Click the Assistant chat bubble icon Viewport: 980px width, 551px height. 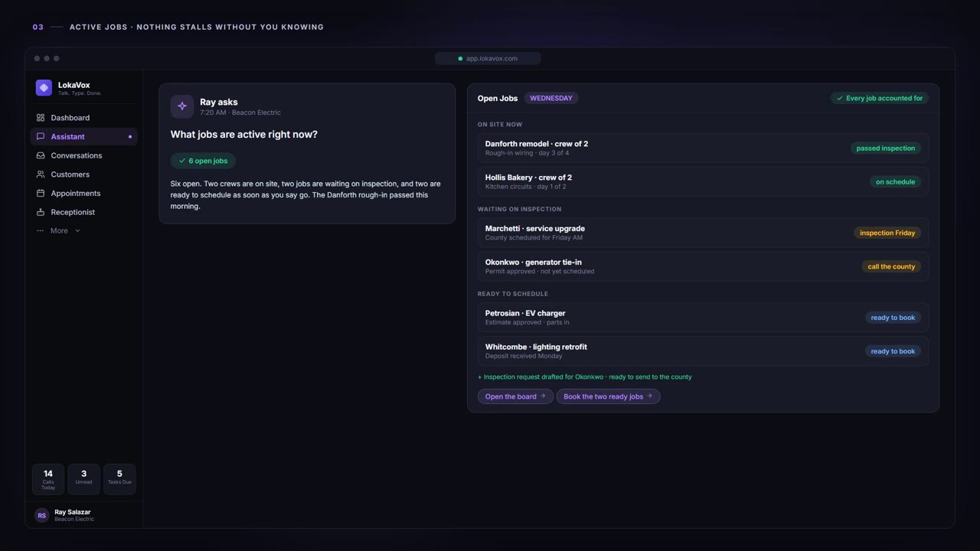[41, 136]
